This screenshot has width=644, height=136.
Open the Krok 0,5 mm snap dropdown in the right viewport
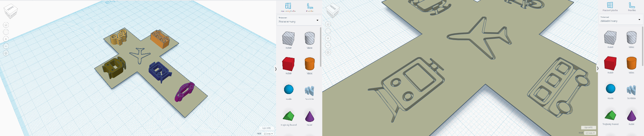[x=590, y=133]
